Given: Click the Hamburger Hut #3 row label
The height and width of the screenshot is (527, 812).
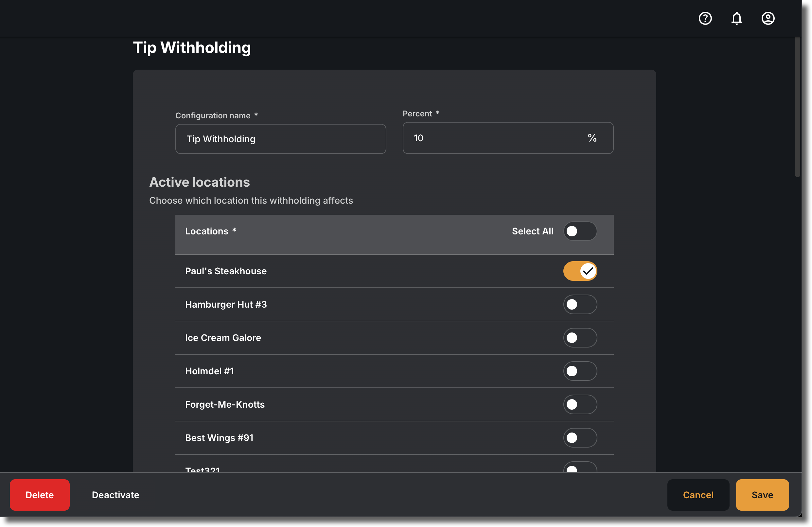Looking at the screenshot, I should point(225,304).
